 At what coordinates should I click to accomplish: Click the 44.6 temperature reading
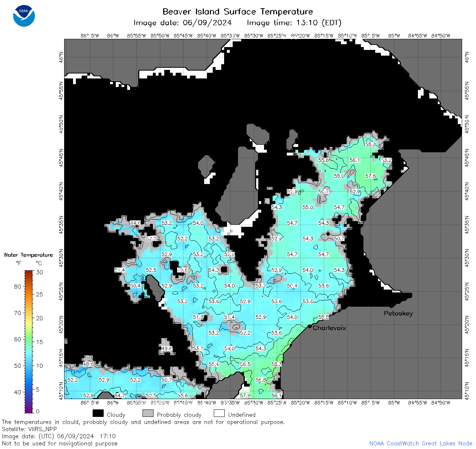coord(135,223)
